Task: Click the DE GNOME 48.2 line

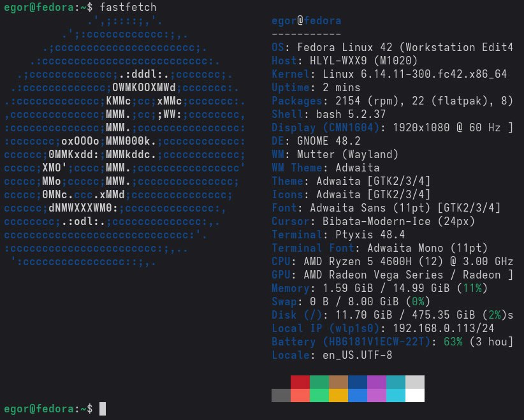Action: [316, 141]
